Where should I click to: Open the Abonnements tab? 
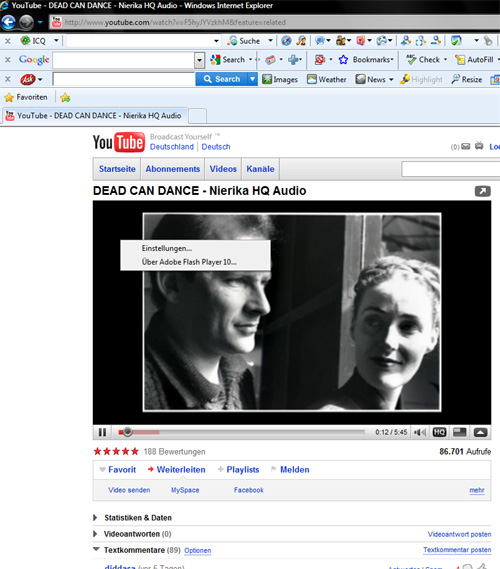coord(173,169)
